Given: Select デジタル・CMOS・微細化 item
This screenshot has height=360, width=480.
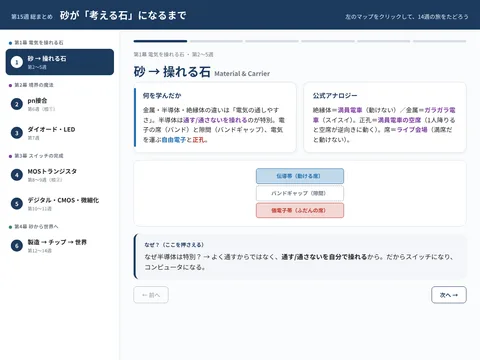Looking at the screenshot, I should (60, 204).
